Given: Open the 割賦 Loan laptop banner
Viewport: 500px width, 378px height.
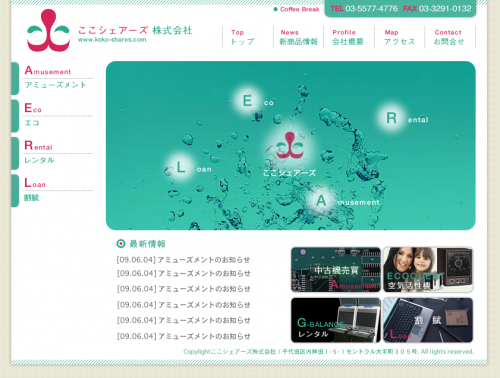Looking at the screenshot, I should coord(428,320).
